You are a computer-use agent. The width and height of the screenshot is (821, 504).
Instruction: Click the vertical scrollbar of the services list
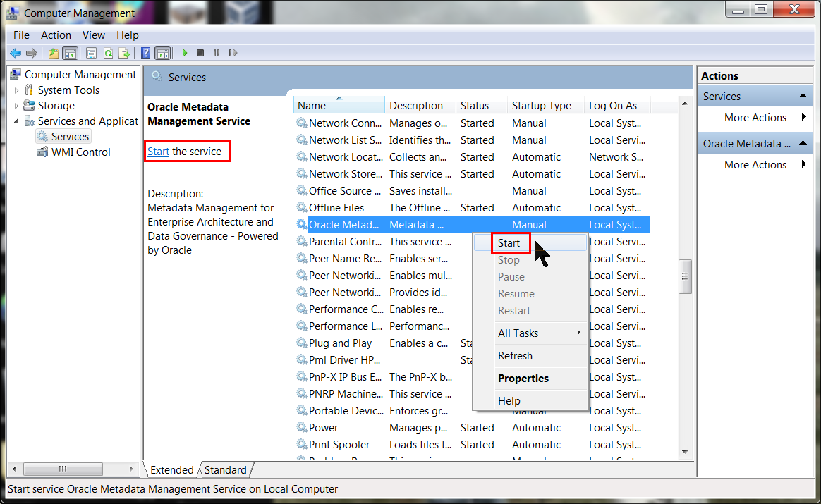pos(685,276)
